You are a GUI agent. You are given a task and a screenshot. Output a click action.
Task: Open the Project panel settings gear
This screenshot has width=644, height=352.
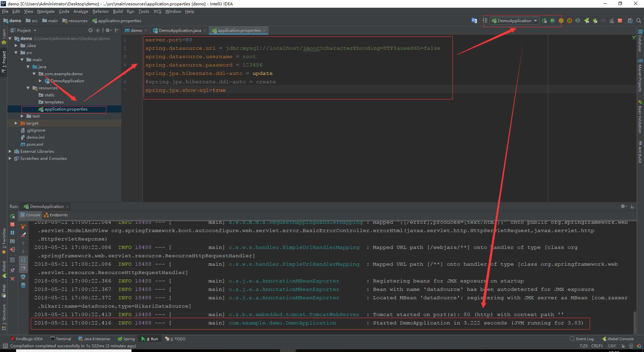click(x=108, y=30)
